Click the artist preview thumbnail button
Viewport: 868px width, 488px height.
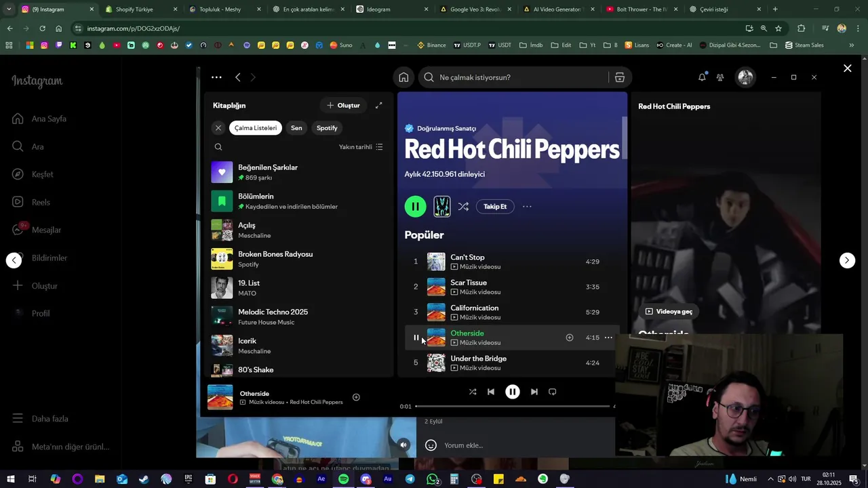pos(442,207)
